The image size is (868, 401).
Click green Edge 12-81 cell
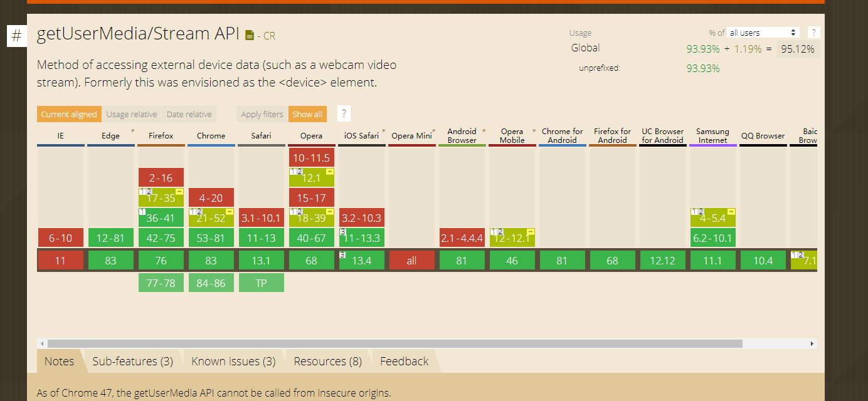[x=110, y=237]
